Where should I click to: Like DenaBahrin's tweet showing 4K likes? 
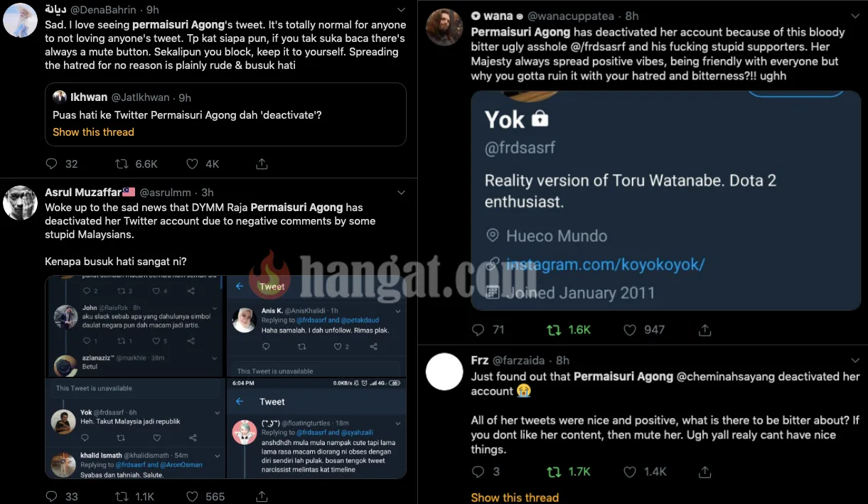[192, 163]
